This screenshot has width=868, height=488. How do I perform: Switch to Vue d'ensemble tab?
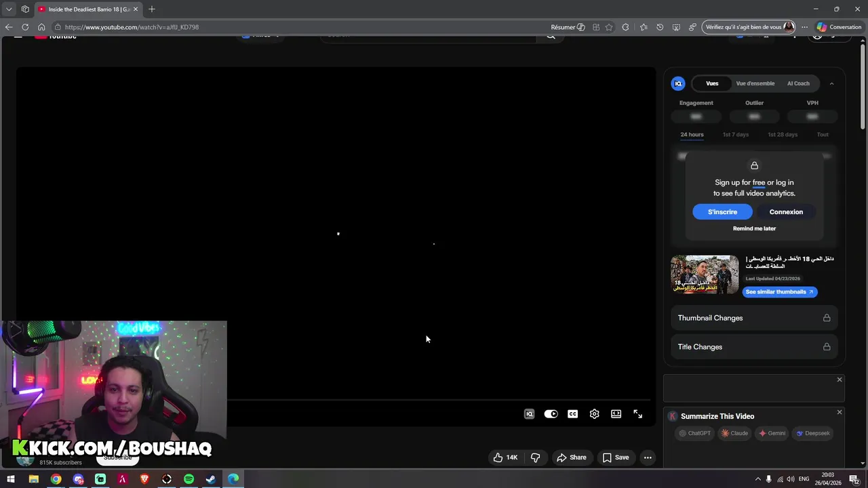tap(755, 83)
